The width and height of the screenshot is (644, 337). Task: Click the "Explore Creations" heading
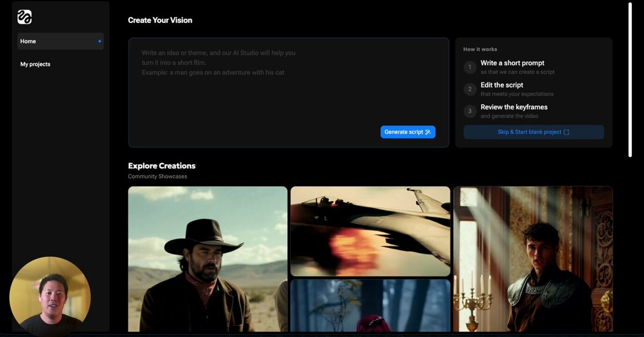[x=162, y=166]
